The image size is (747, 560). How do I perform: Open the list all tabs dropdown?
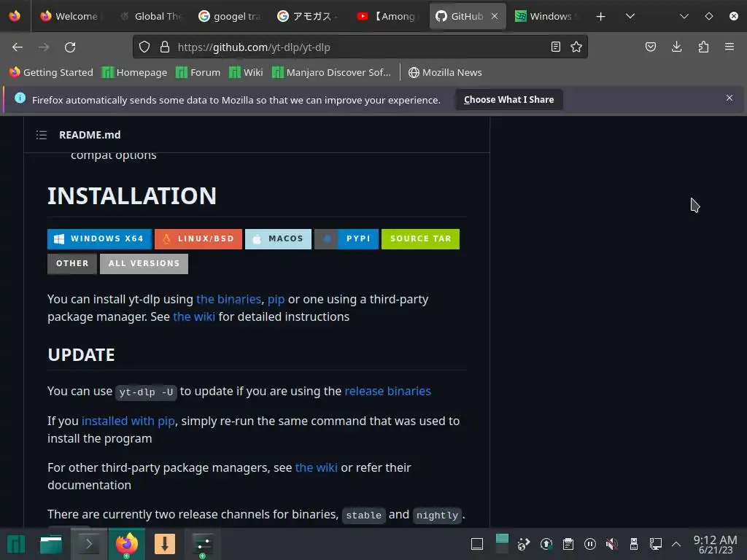[630, 16]
